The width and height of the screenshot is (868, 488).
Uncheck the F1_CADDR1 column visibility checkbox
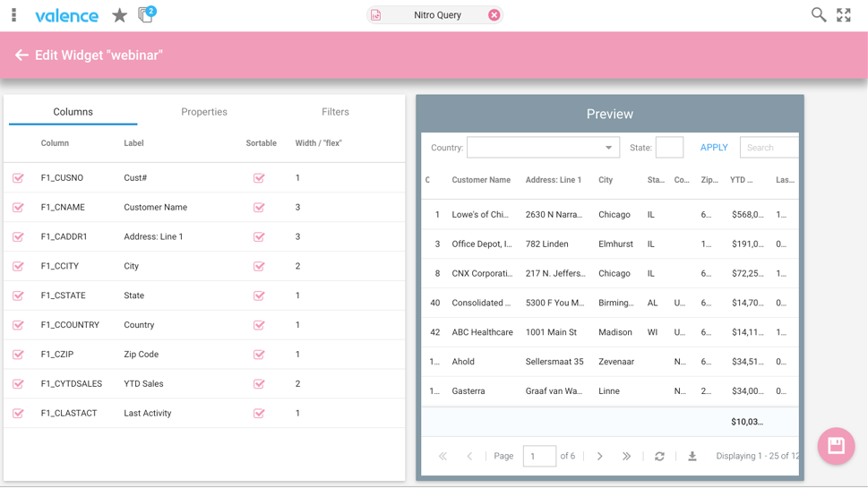click(x=18, y=236)
